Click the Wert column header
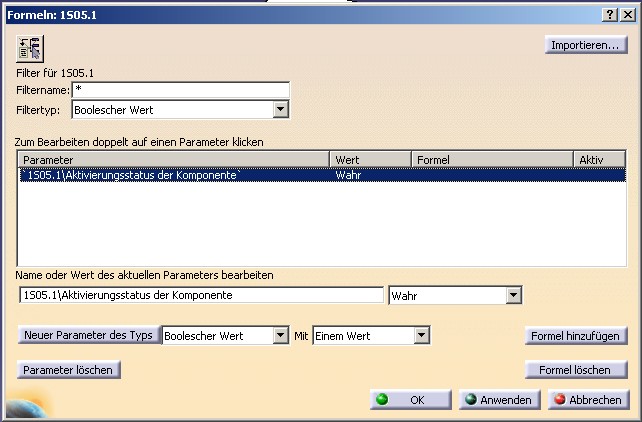Image resolution: width=642 pixels, height=422 pixels. click(371, 159)
